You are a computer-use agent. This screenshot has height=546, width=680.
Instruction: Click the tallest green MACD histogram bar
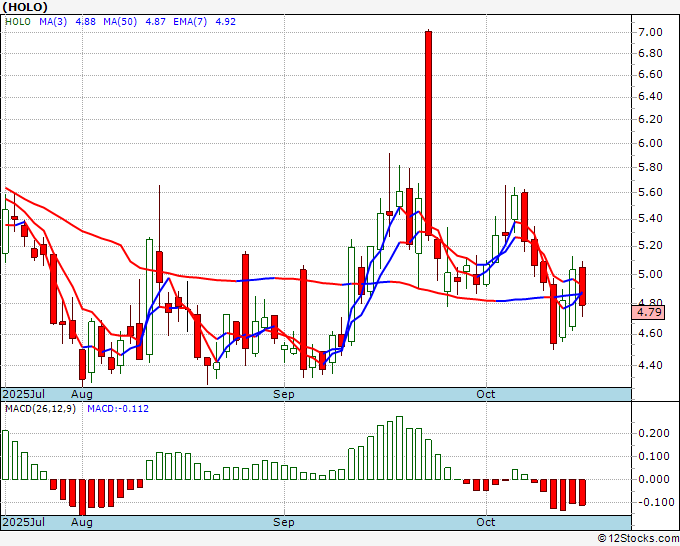(x=399, y=448)
